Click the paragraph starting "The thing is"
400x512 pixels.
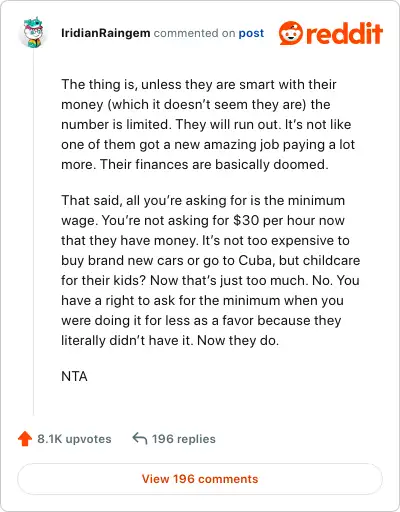click(x=208, y=124)
